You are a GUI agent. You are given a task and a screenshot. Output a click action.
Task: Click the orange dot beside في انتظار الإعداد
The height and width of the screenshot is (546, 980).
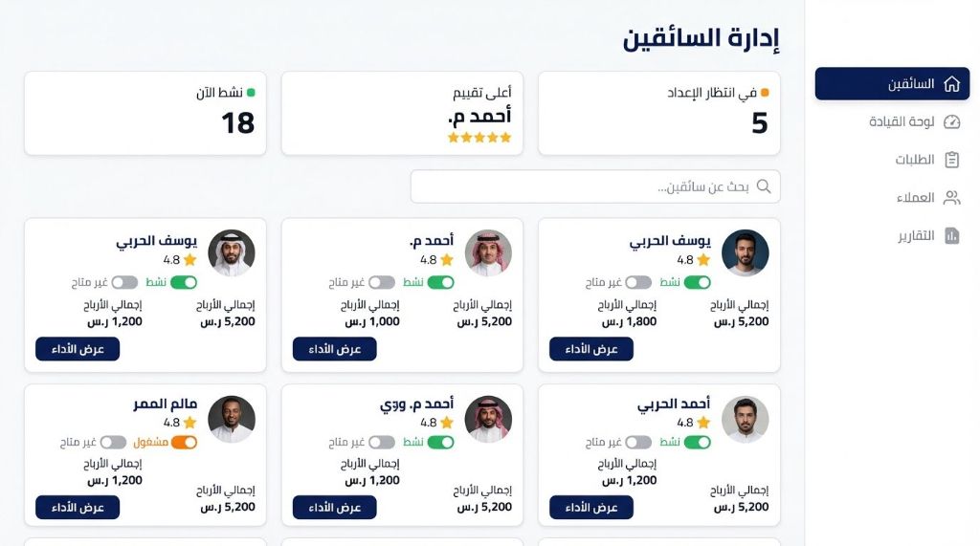pos(765,93)
